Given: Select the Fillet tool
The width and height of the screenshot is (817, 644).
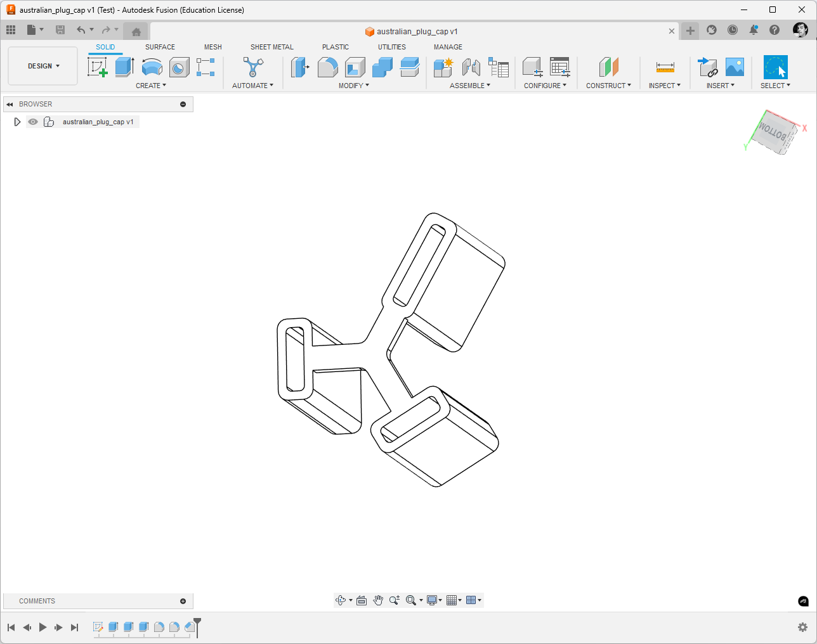Looking at the screenshot, I should (x=327, y=67).
